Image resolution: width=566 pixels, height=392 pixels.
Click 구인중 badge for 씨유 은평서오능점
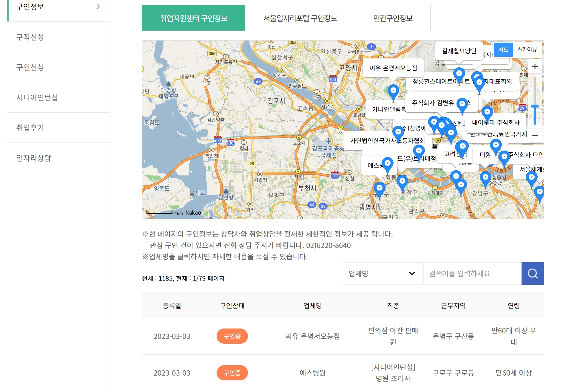tap(232, 336)
